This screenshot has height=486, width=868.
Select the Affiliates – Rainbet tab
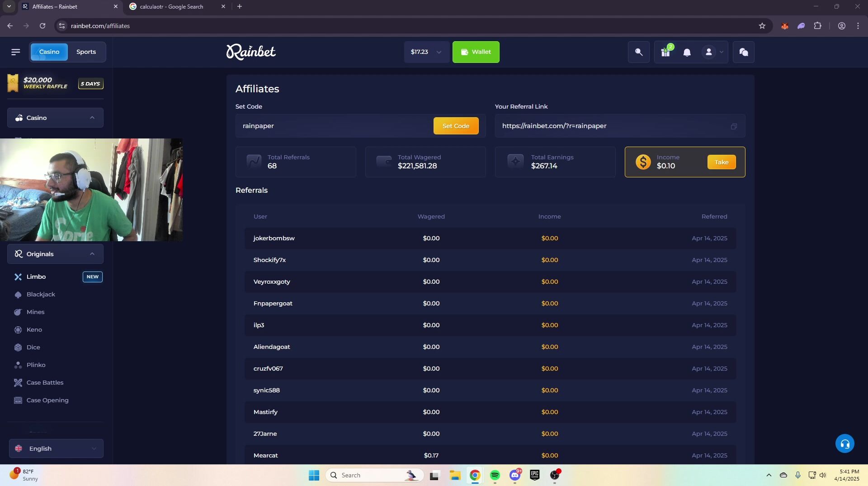pyautogui.click(x=67, y=7)
